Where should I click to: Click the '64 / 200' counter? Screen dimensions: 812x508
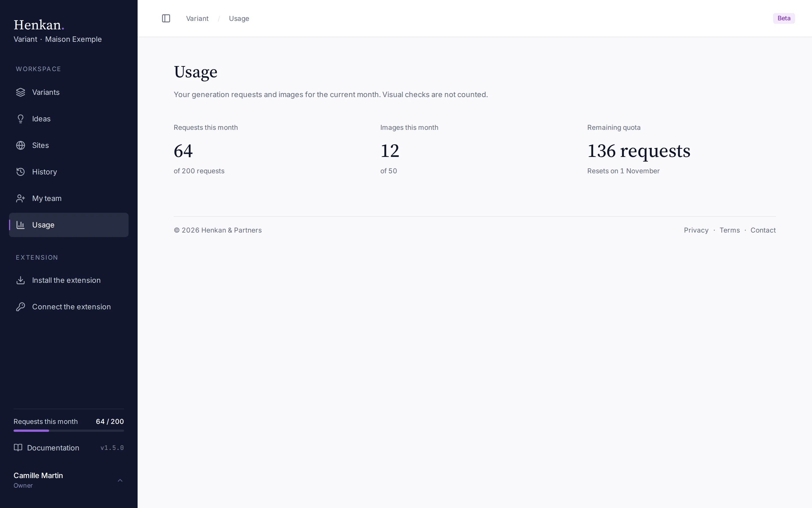[x=110, y=421]
